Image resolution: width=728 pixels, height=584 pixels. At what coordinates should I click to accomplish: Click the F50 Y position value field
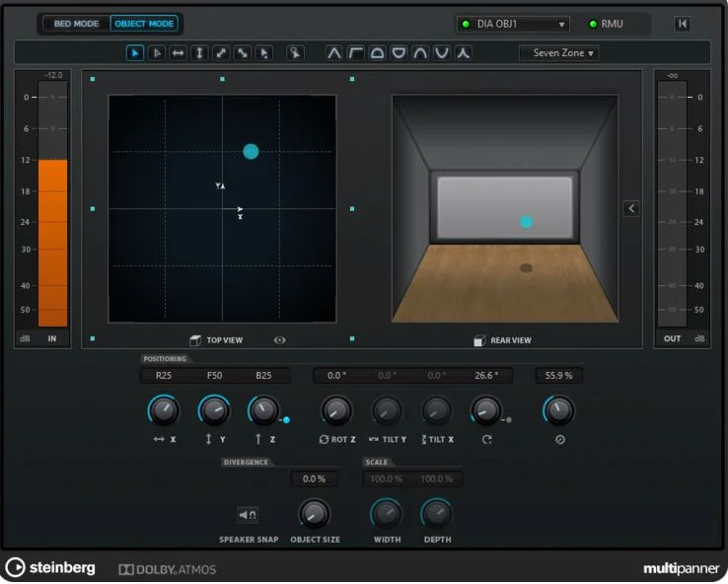point(214,376)
